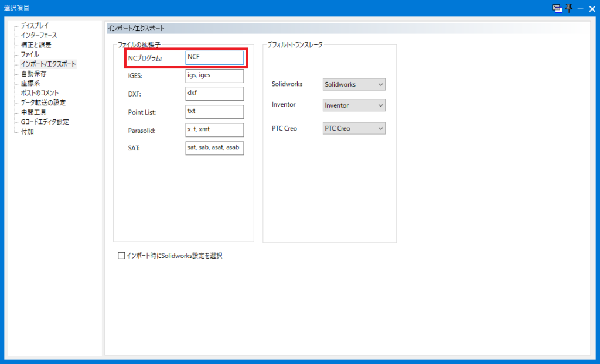
Task: Click the SAT extension input field
Action: (214, 148)
